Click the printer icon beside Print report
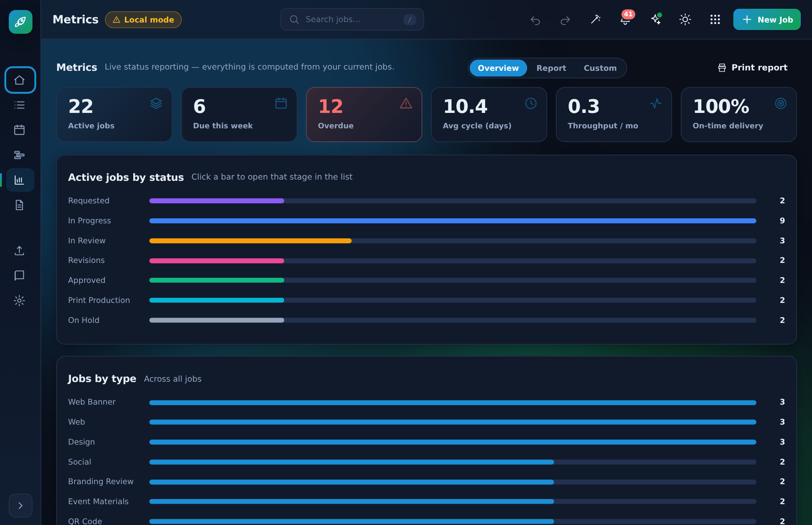 (722, 67)
